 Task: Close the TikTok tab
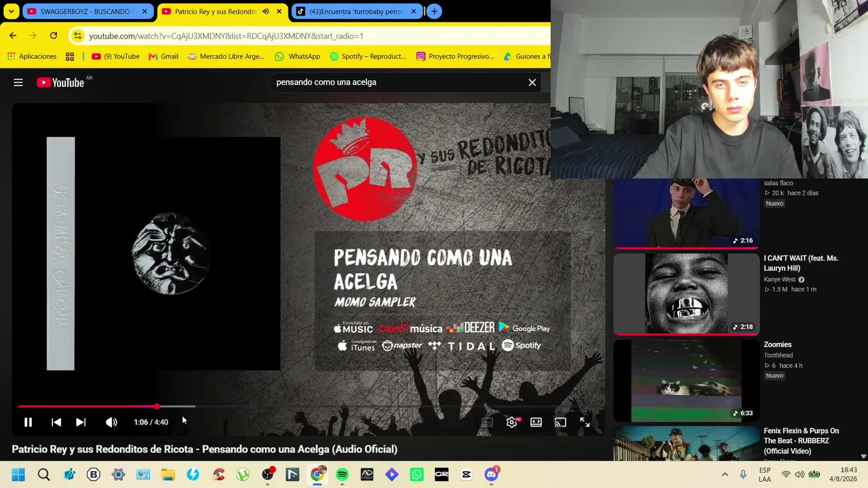[414, 12]
